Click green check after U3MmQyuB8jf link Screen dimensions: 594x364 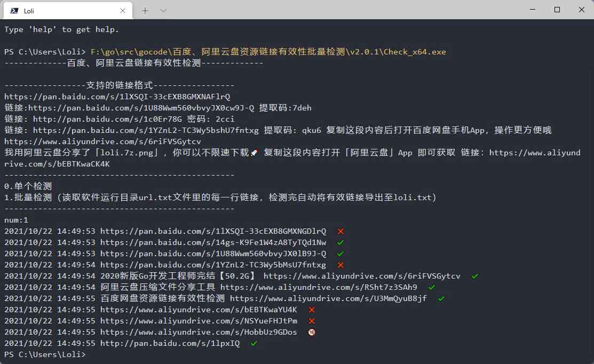[x=441, y=298]
